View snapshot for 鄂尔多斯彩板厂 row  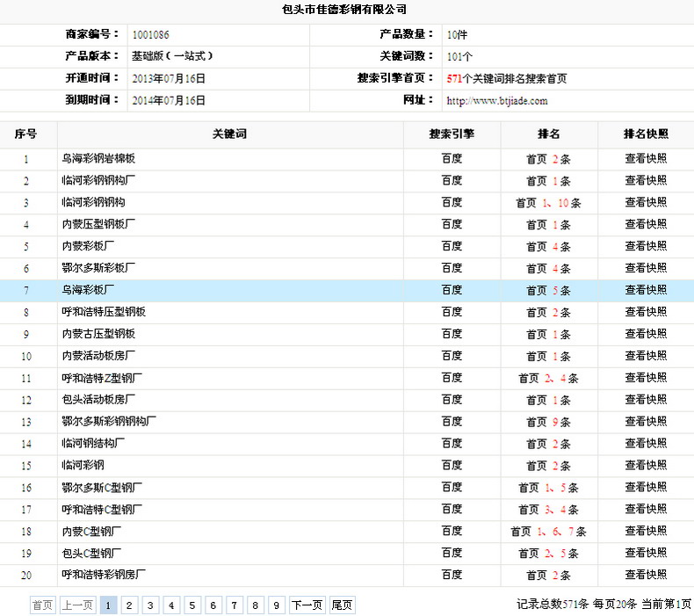pos(646,268)
